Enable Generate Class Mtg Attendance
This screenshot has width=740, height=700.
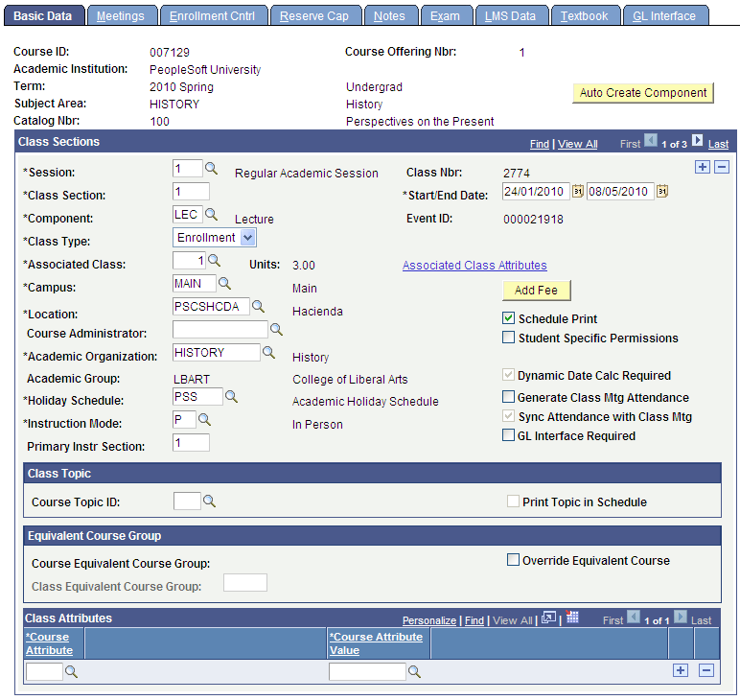[508, 396]
